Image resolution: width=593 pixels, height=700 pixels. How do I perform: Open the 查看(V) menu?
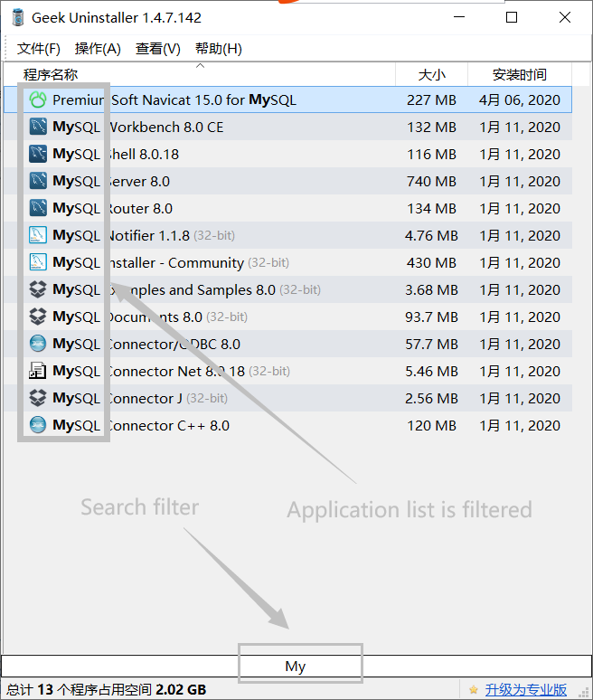tap(158, 48)
